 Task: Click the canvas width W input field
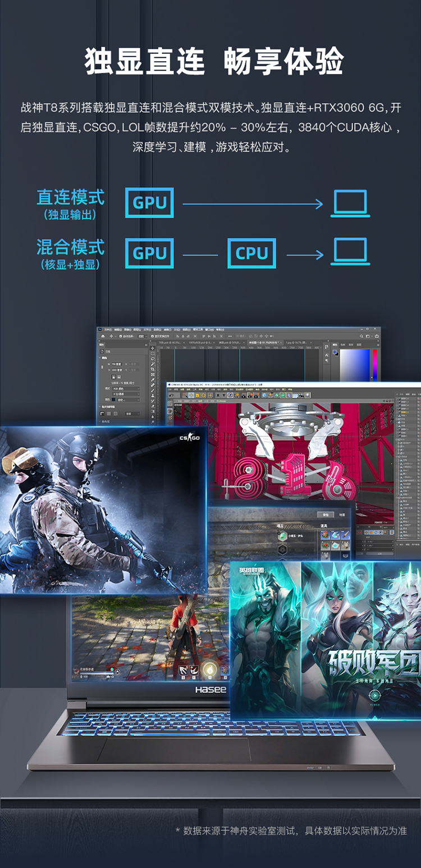pyautogui.click(x=117, y=364)
